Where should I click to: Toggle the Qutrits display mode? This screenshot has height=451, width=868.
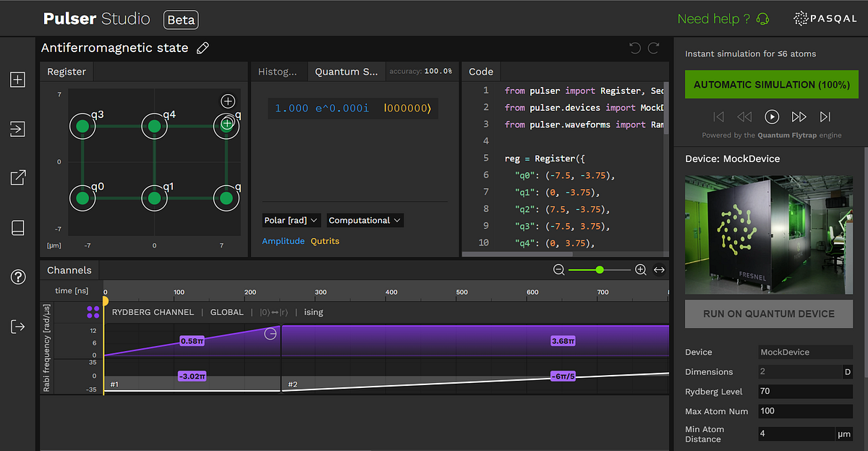click(325, 241)
